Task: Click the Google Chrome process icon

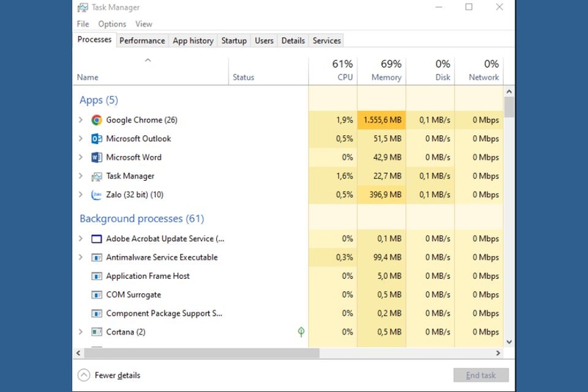Action: tap(96, 120)
